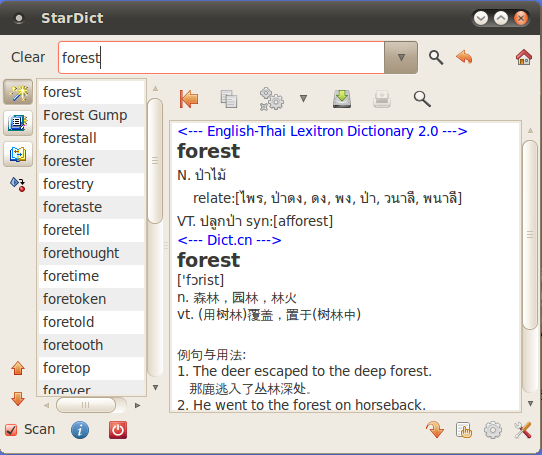The height and width of the screenshot is (455, 542).
Task: Select 'forest' in the word list
Action: coord(91,92)
